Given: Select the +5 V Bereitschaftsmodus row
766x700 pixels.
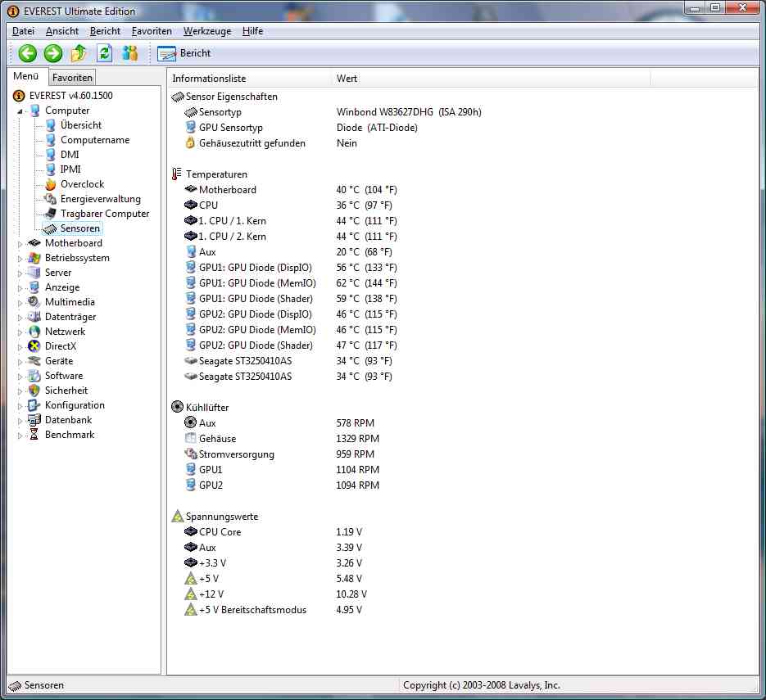Looking at the screenshot, I should tap(273, 610).
